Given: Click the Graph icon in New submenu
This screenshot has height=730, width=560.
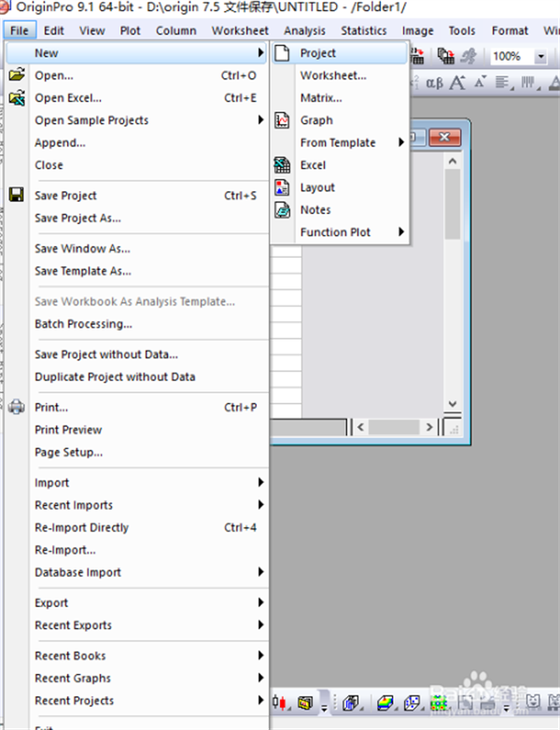Looking at the screenshot, I should click(x=282, y=120).
